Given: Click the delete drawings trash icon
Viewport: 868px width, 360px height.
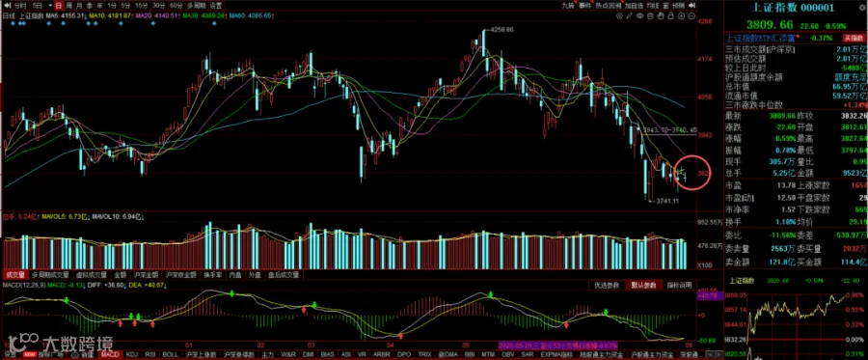Looking at the screenshot, I should 650,16.
